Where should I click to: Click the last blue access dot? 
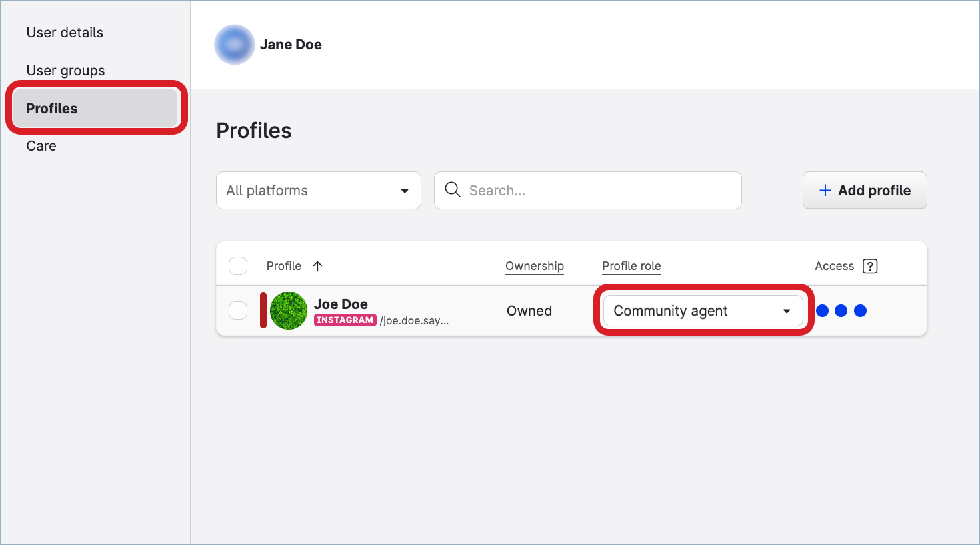[x=861, y=310]
